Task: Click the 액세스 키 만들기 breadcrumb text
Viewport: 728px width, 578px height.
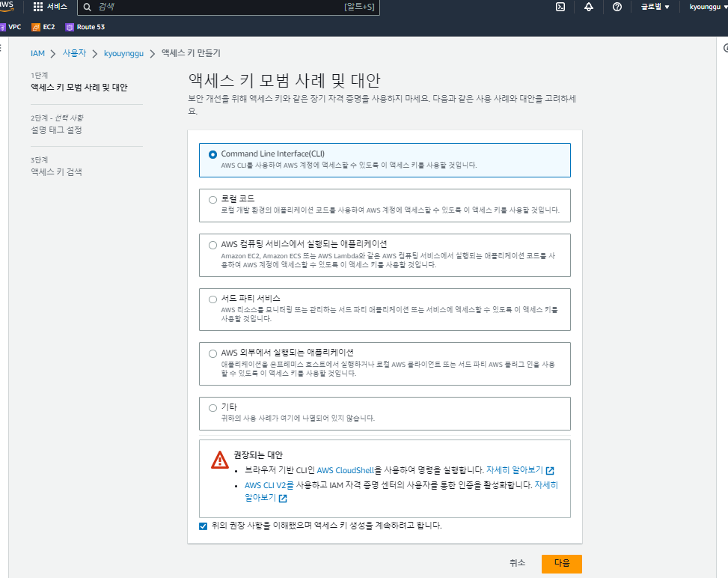Action: pyautogui.click(x=191, y=53)
